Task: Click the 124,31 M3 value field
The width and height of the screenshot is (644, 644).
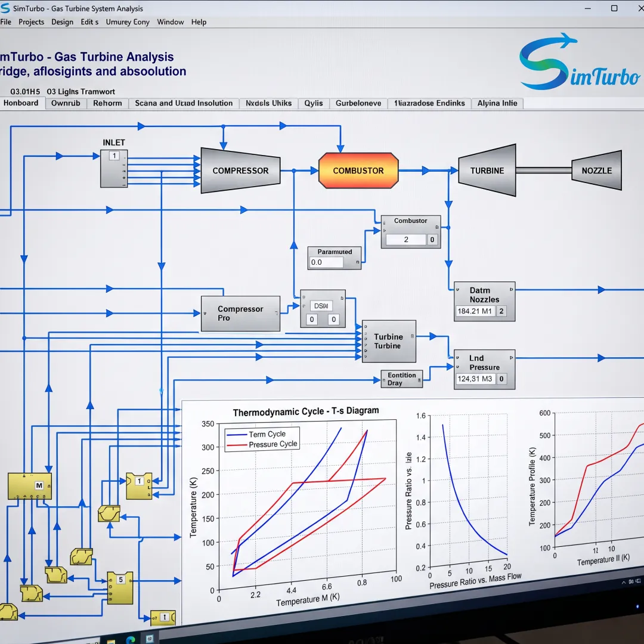Action: 475,379
